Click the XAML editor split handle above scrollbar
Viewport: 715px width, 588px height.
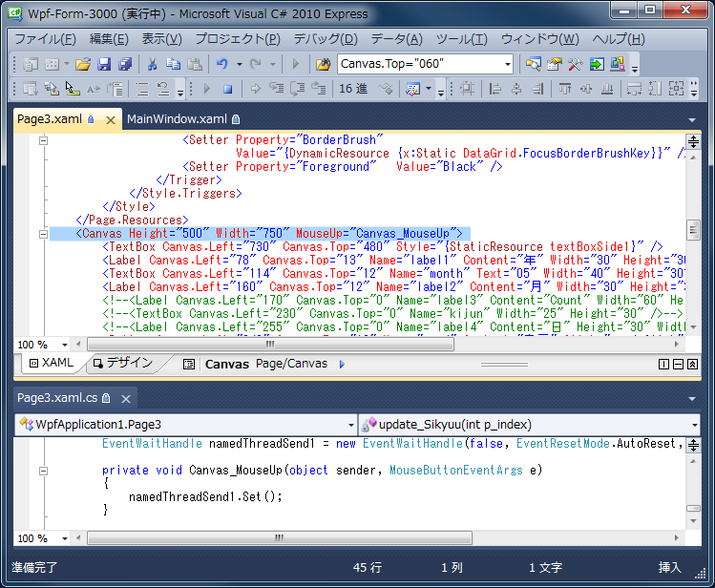tap(693, 142)
